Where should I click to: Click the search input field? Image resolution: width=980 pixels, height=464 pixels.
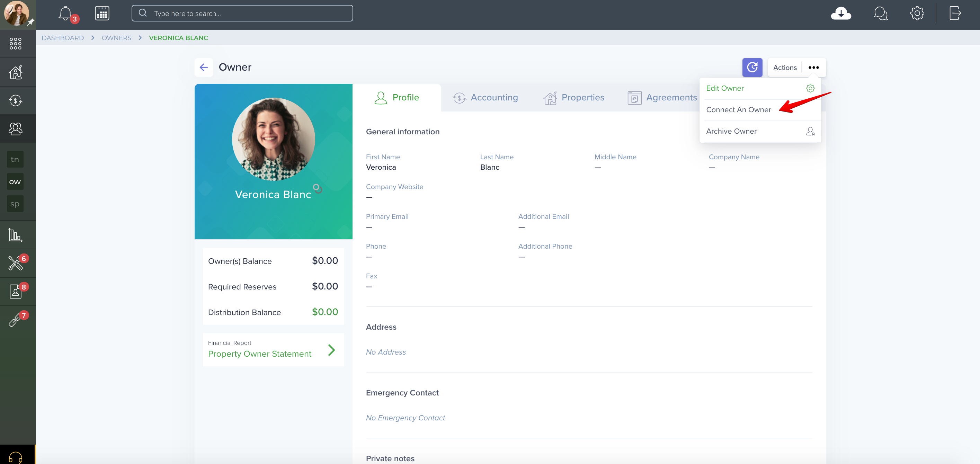[x=242, y=13]
